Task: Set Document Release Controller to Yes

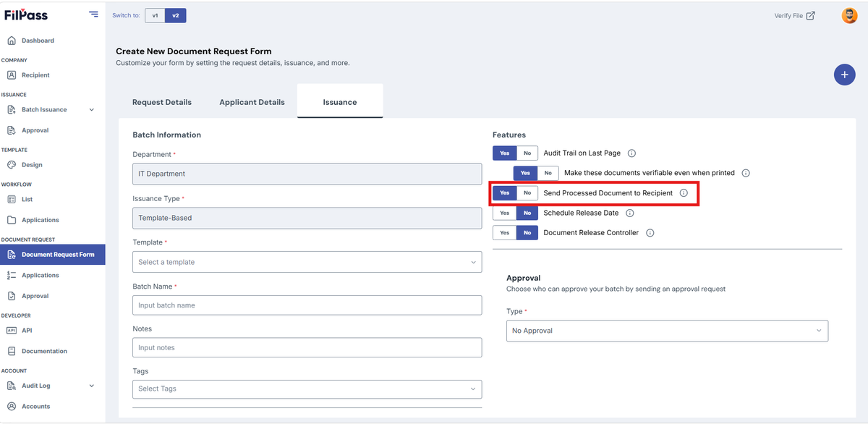Action: point(504,233)
